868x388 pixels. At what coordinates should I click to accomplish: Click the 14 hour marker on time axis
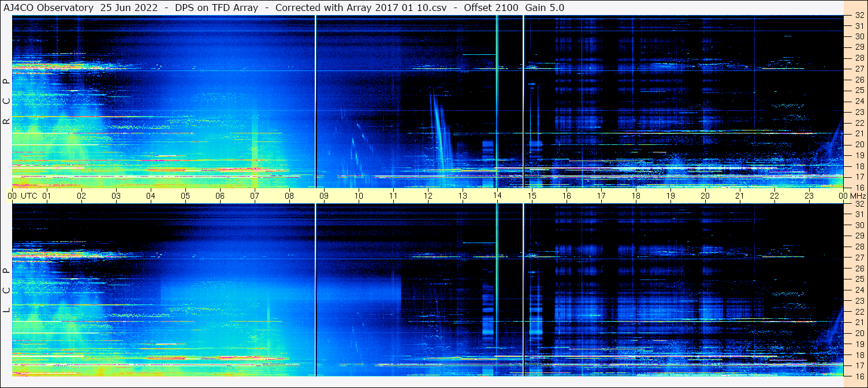497,196
